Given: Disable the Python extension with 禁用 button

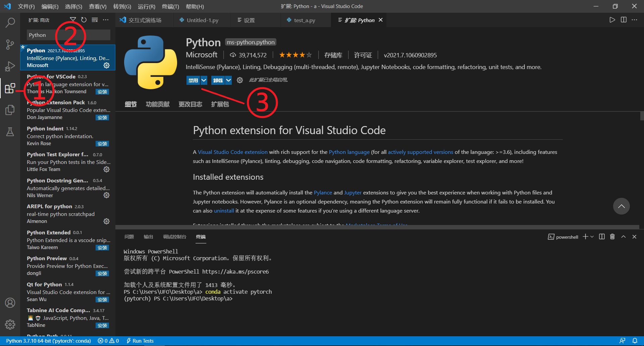Looking at the screenshot, I should (193, 80).
